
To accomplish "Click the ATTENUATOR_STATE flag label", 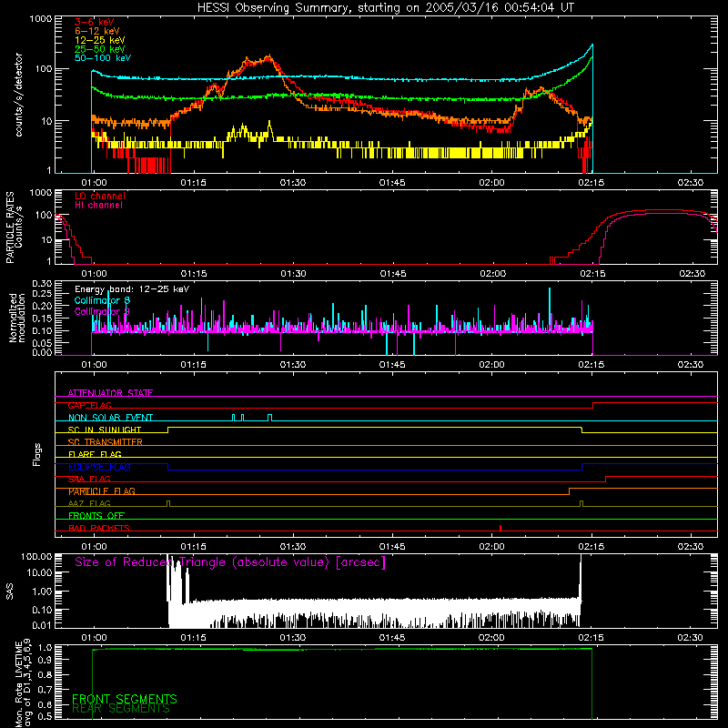I will tap(110, 393).
